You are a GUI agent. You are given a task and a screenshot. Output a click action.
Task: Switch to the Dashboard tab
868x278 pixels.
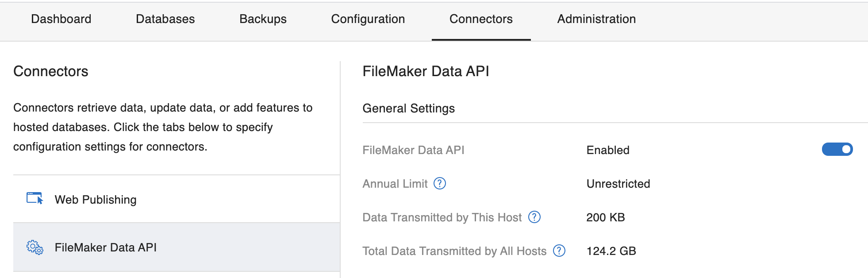pos(61,19)
